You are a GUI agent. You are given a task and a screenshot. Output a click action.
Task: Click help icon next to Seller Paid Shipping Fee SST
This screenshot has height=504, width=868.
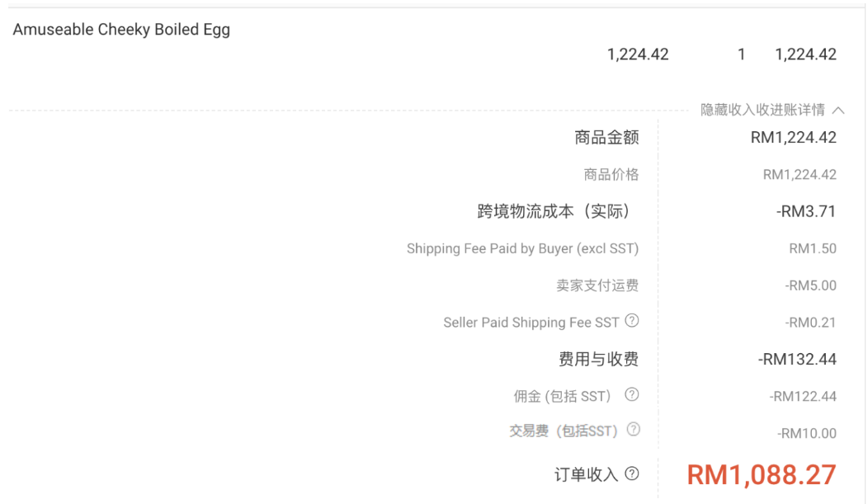[x=632, y=321]
